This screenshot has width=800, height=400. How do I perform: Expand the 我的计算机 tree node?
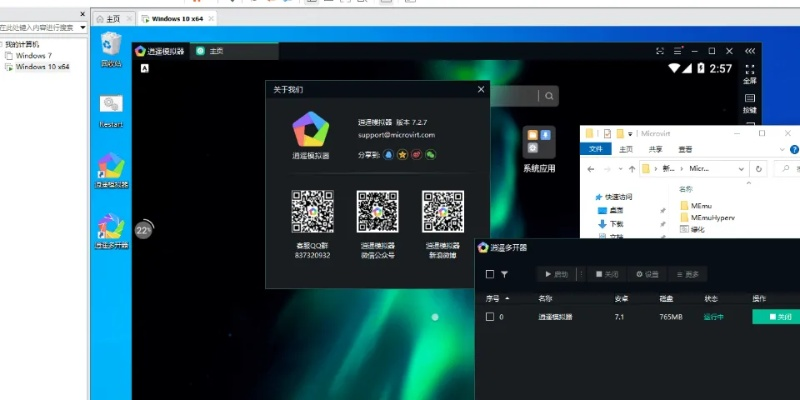(3, 44)
